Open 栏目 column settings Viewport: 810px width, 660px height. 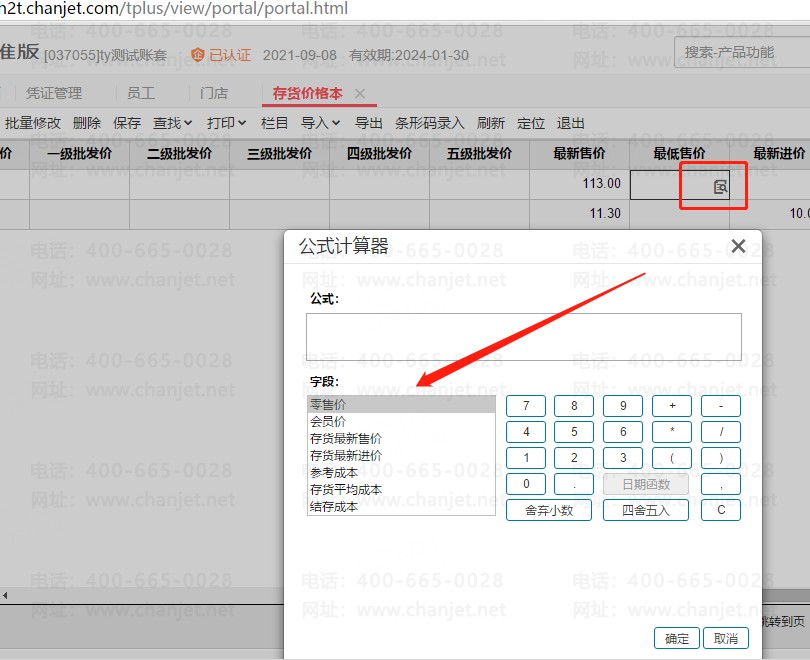(x=274, y=123)
